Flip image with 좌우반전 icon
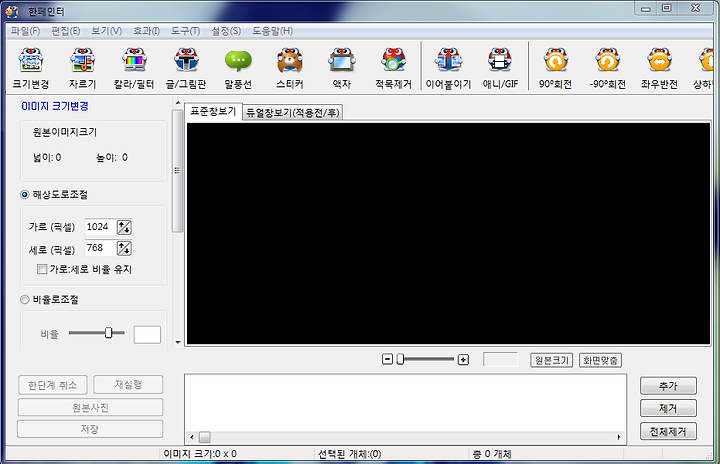 point(659,68)
